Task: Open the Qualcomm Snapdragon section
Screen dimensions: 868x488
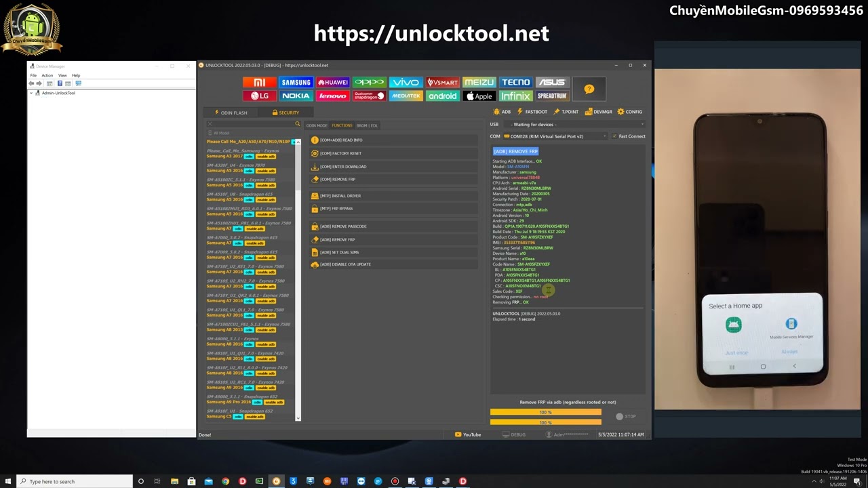Action: pyautogui.click(x=369, y=96)
